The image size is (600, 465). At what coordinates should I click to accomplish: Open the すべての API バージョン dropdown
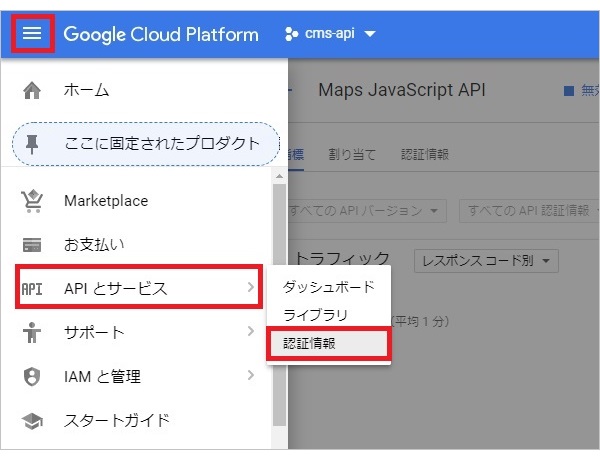coord(367,210)
